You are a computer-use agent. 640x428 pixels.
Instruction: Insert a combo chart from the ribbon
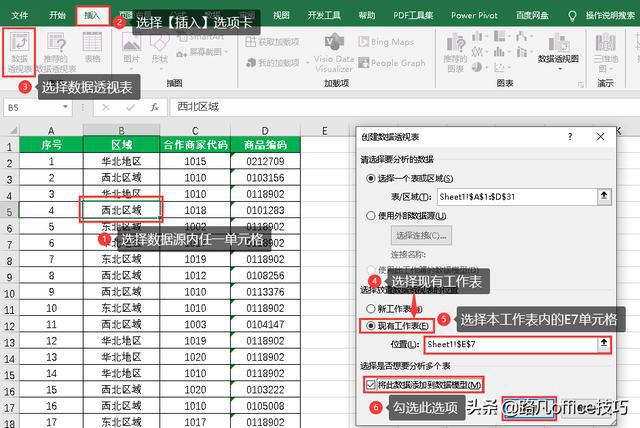pos(522,52)
